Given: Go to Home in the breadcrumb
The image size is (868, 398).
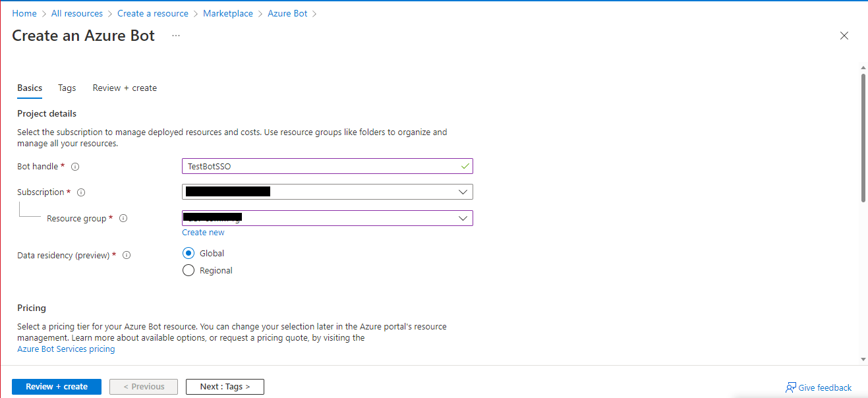Looking at the screenshot, I should [x=24, y=13].
